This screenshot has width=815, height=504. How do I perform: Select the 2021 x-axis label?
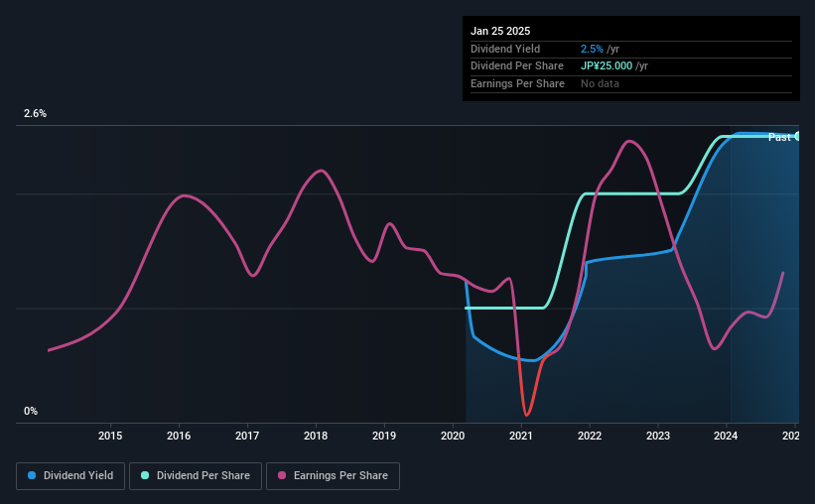click(521, 436)
